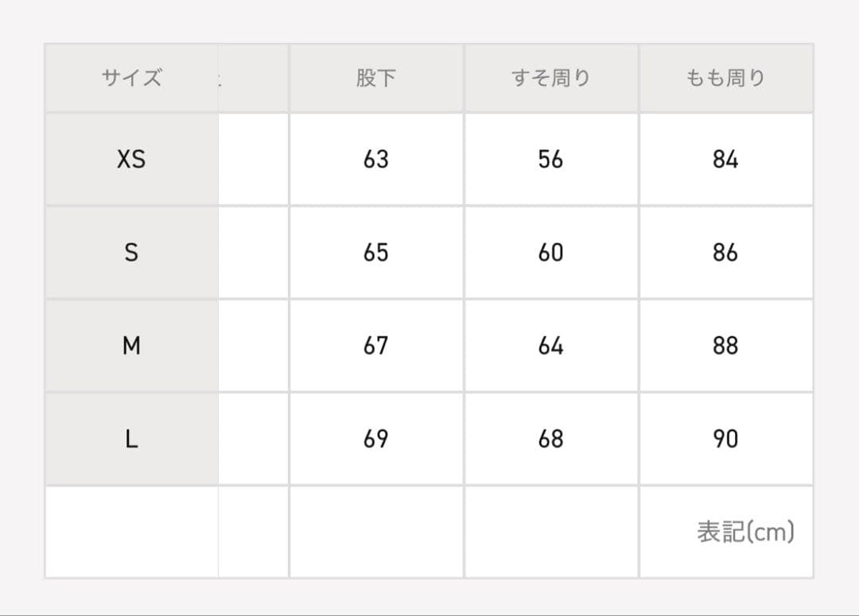The height and width of the screenshot is (616, 859).
Task: Click the サイズ column header
Action: [x=131, y=78]
